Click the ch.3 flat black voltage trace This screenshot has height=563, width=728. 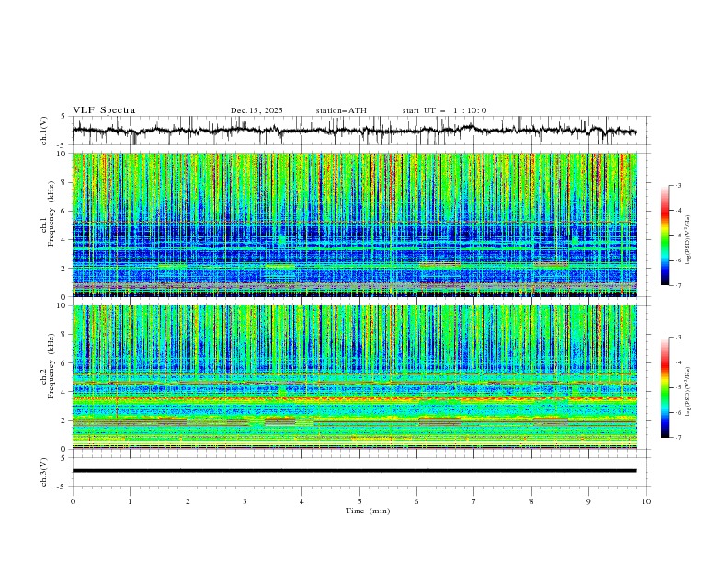354,471
